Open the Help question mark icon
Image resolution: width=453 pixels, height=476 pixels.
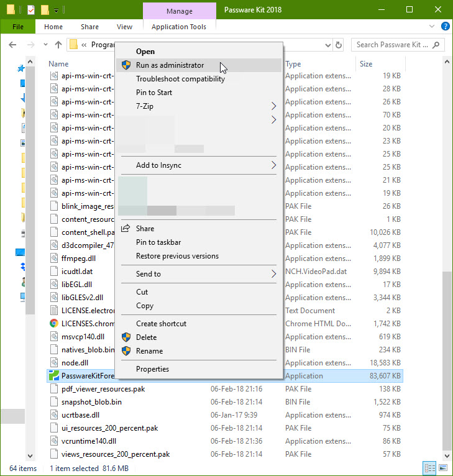445,27
